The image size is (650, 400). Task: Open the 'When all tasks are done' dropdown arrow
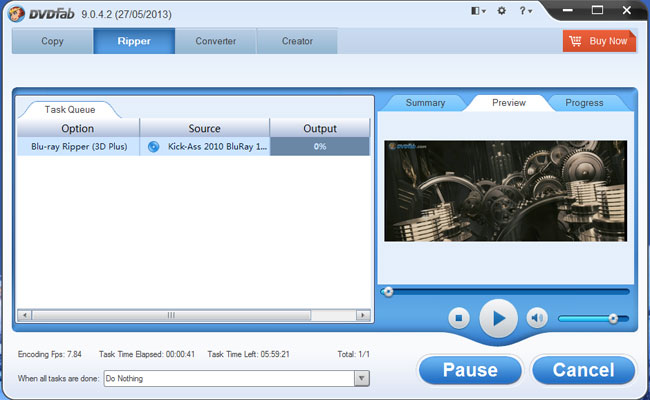[362, 378]
